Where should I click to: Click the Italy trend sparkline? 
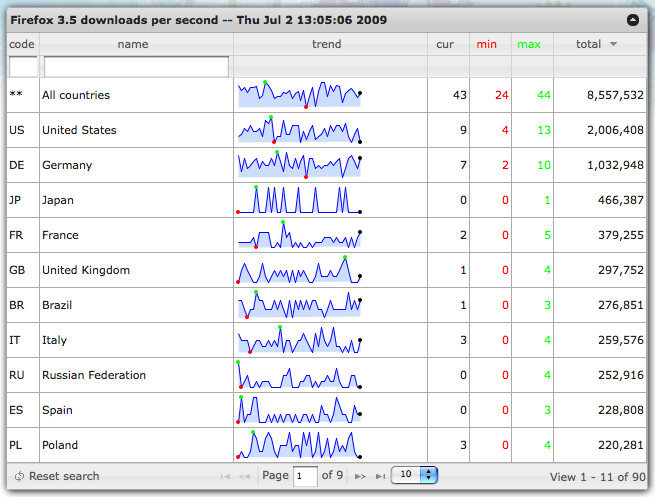tap(299, 340)
